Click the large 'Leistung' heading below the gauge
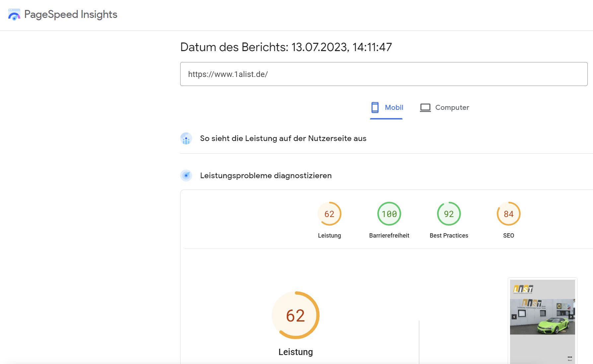 tap(296, 352)
